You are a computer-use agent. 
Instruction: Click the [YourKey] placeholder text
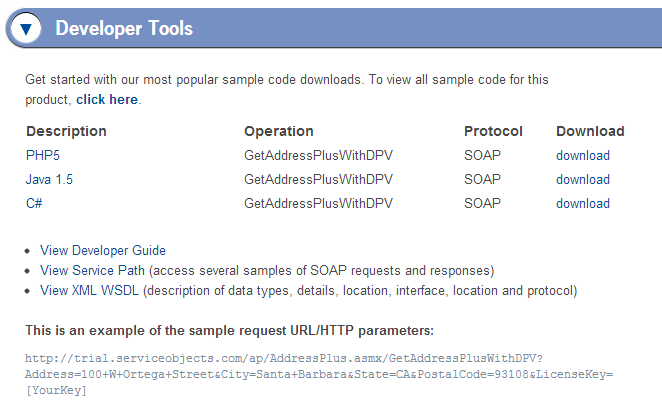[56, 390]
